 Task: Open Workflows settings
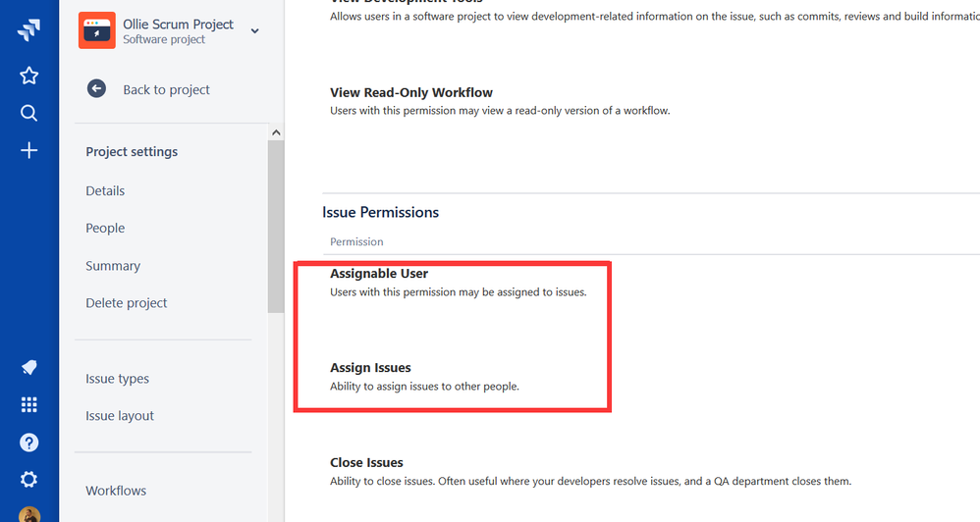(x=116, y=491)
